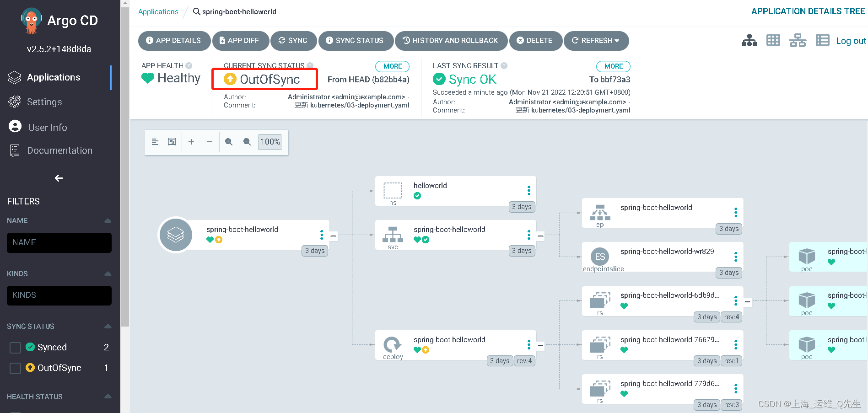868x413 pixels.
Task: Click the Log out link
Action: point(851,41)
